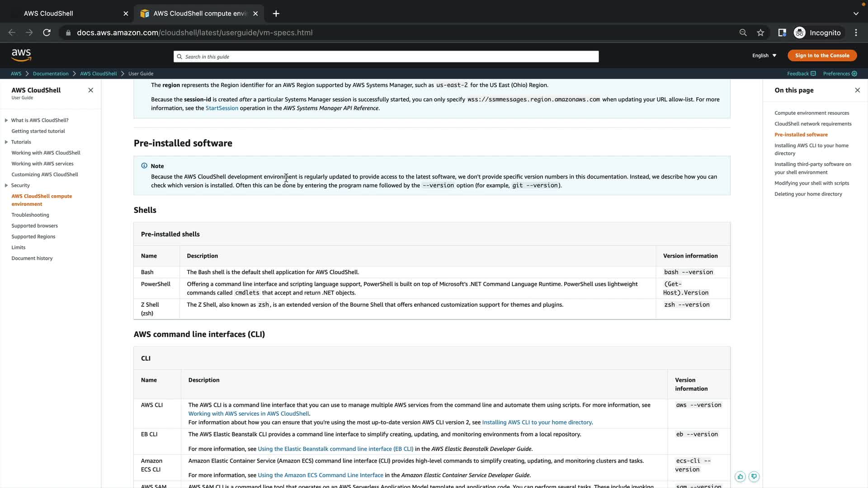Open English language dropdown
868x488 pixels.
tap(764, 56)
